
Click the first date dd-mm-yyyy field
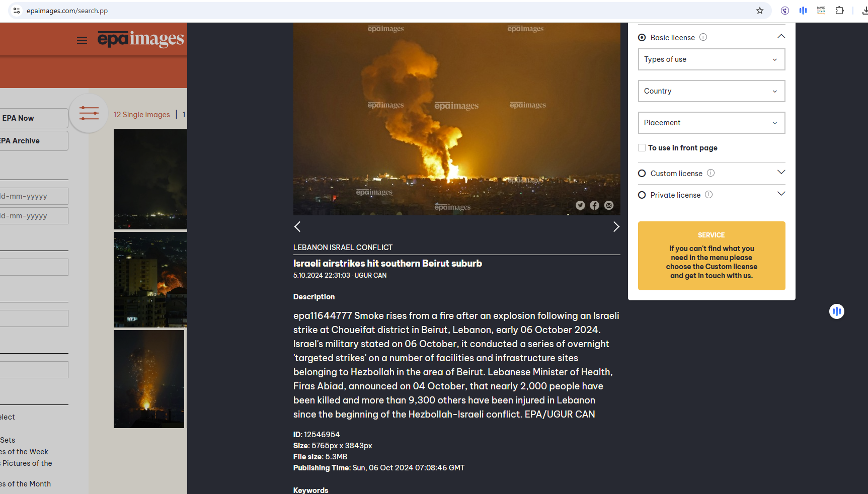pos(34,196)
